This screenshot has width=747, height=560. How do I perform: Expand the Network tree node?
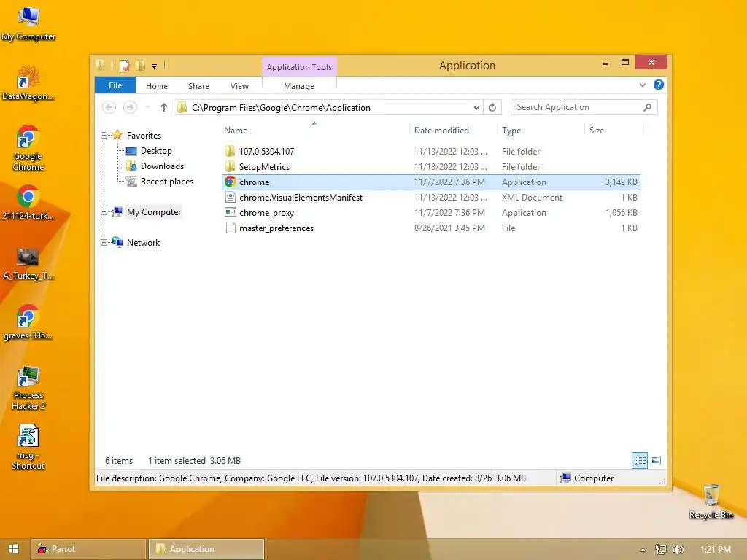[104, 242]
